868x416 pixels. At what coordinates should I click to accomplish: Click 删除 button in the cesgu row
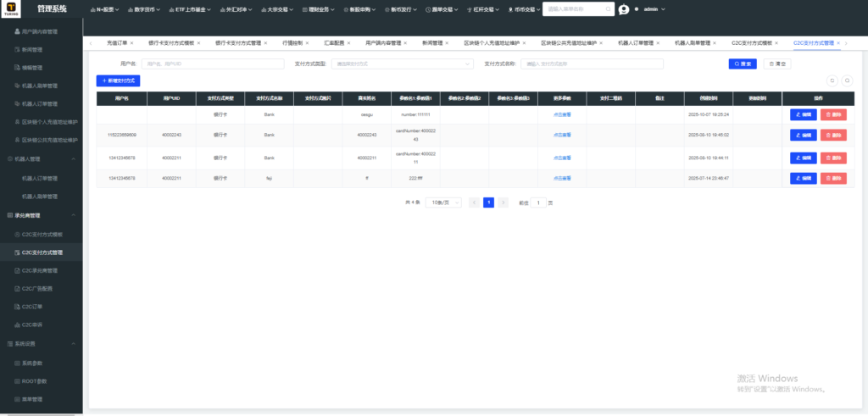(834, 114)
